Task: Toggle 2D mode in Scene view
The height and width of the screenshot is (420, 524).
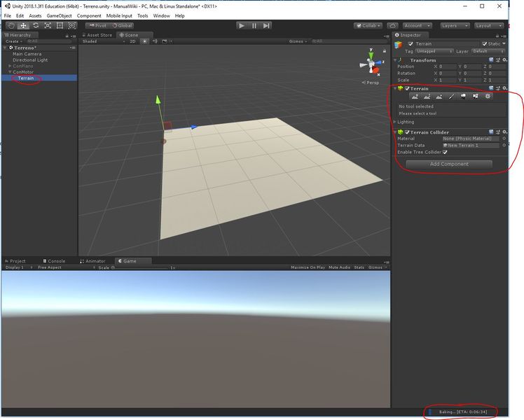Action: [132, 41]
